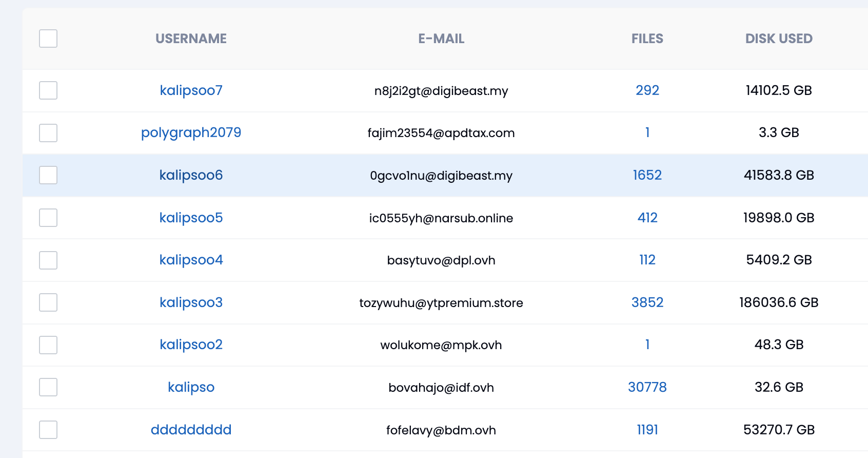Check the select-all checkbox in header
This screenshot has height=458, width=868.
(48, 39)
